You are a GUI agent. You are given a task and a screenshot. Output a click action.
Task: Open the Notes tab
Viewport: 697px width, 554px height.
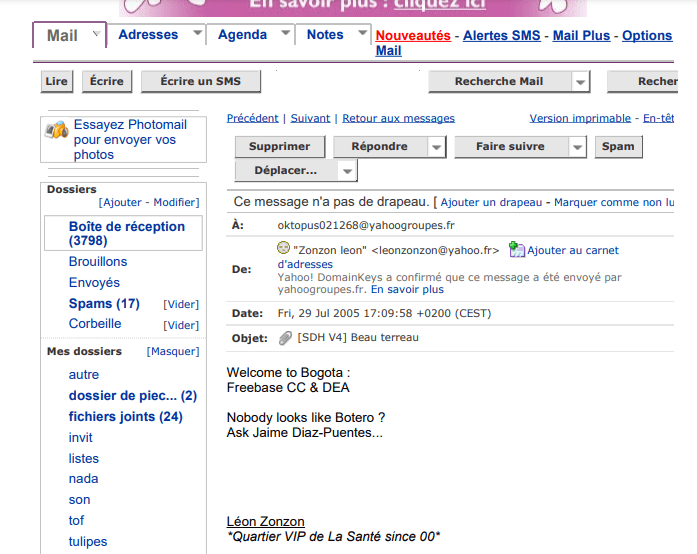[x=325, y=35]
